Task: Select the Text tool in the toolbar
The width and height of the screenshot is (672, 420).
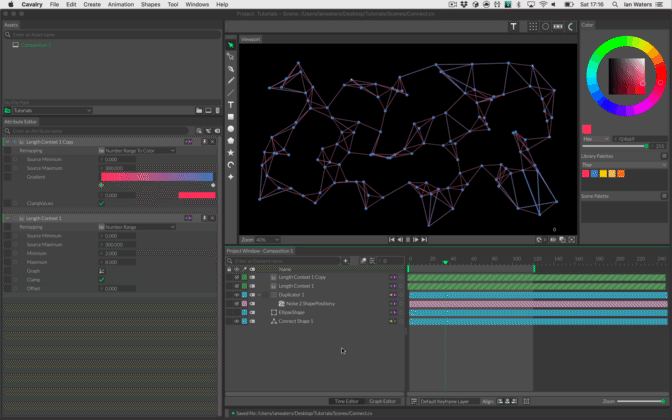Action: [231, 104]
